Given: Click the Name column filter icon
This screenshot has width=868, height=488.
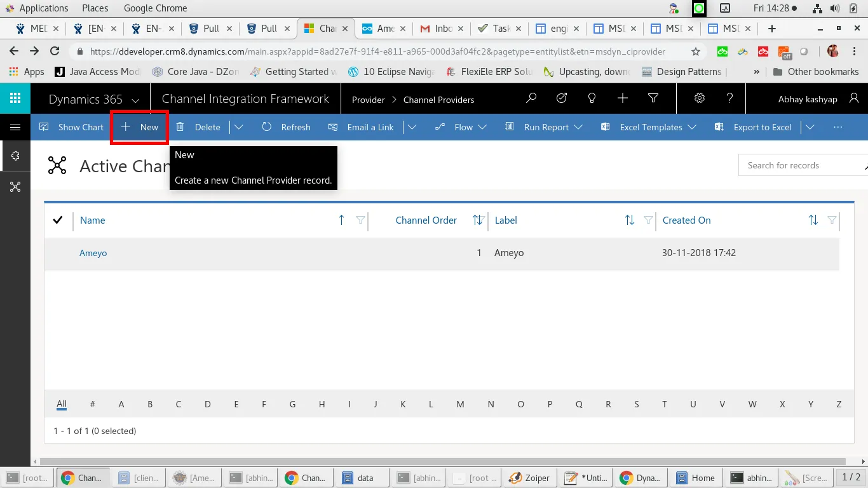Looking at the screenshot, I should click(x=360, y=220).
